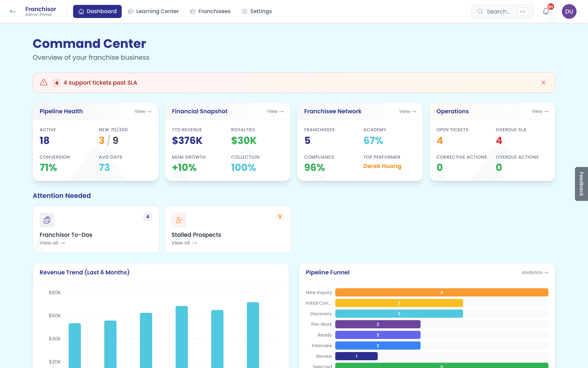The width and height of the screenshot is (588, 368).
Task: View Pipeline Health details
Action: point(143,111)
